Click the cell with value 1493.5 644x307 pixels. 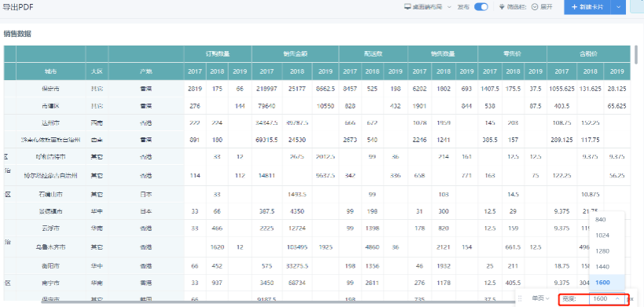click(297, 194)
